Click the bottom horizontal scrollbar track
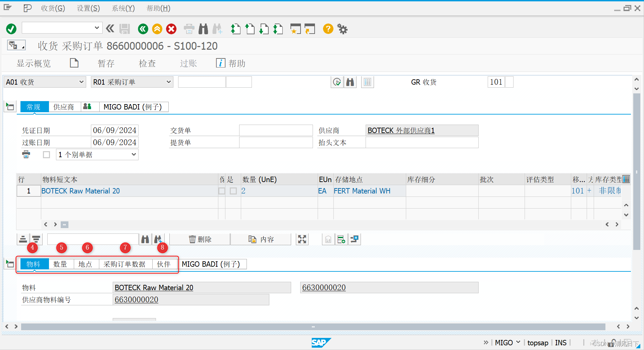 (313, 326)
